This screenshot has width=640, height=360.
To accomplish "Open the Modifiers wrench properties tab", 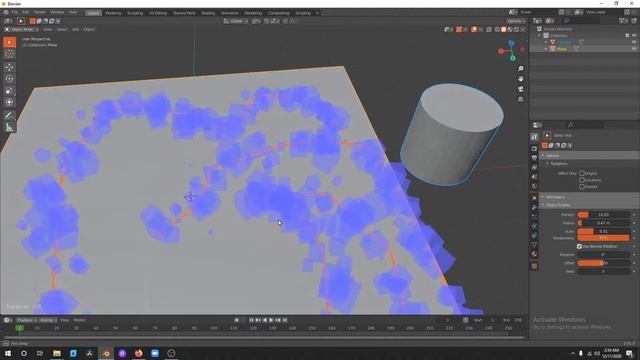I will pos(534,207).
